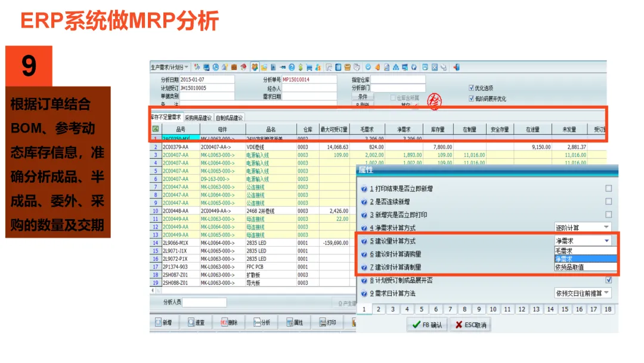The width and height of the screenshot is (644, 363).
Task: Click the 打印 button
Action: [328, 322]
